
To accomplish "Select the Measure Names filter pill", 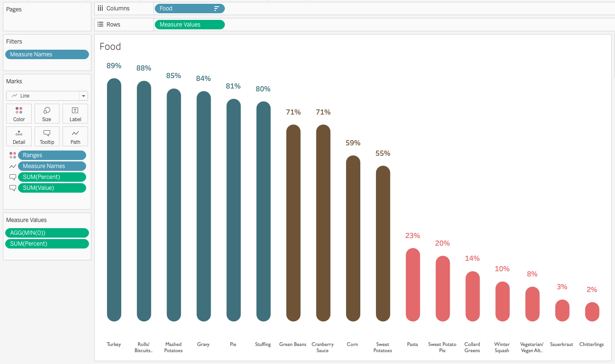I will 47,54.
